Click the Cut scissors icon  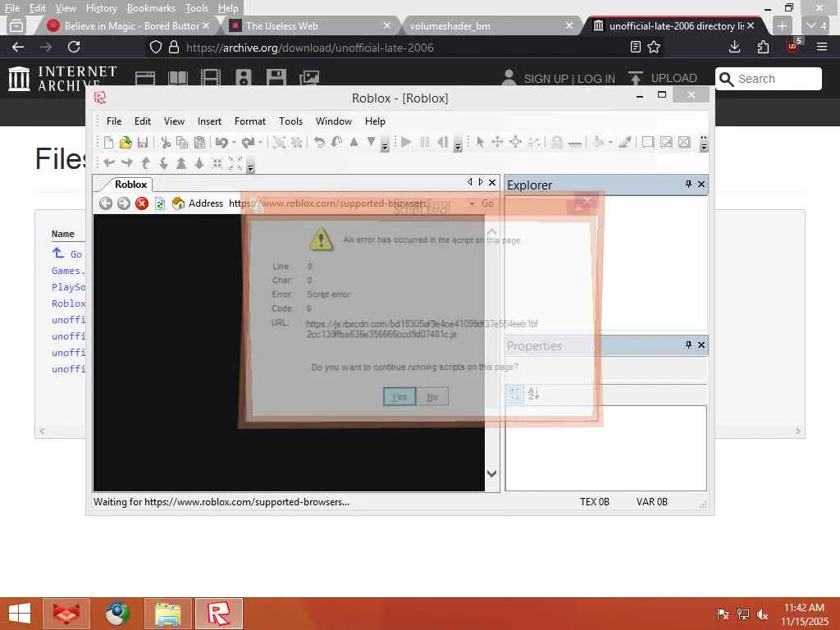tap(166, 142)
